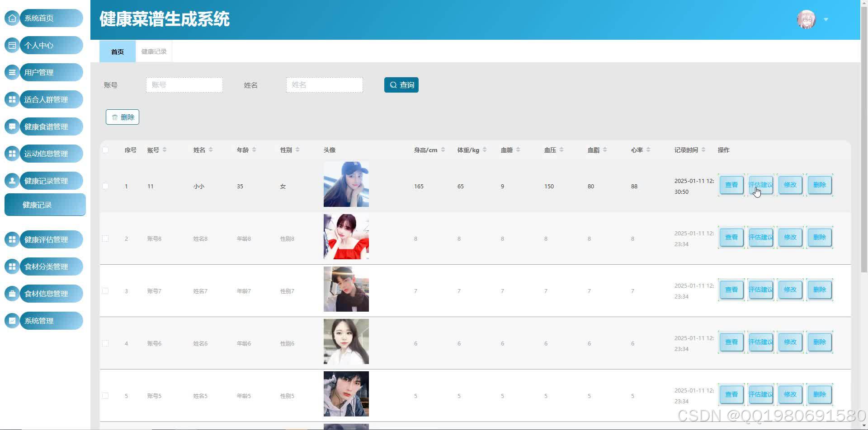Viewport: 868px width, 430px height.
Task: Click the chart icon beside 系统管理
Action: point(12,321)
